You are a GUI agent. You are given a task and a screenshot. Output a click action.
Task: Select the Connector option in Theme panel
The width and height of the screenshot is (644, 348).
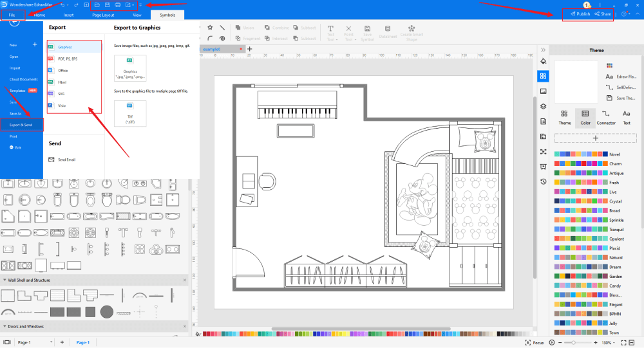click(606, 117)
